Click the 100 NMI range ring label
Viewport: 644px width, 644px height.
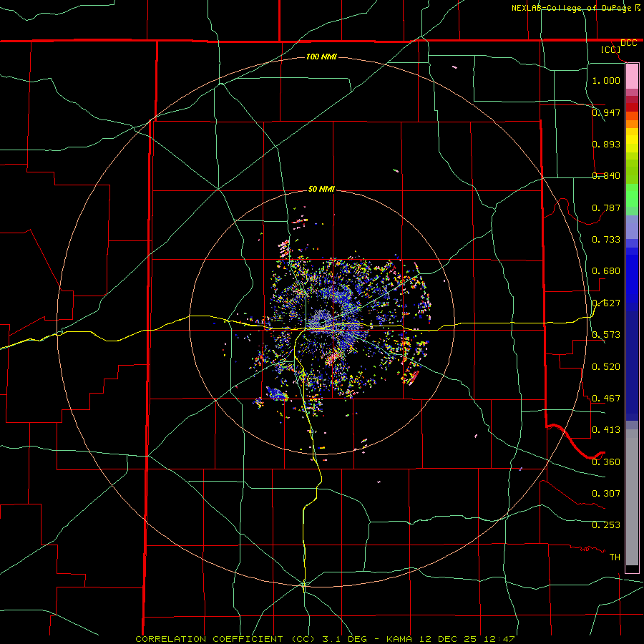coord(321,57)
